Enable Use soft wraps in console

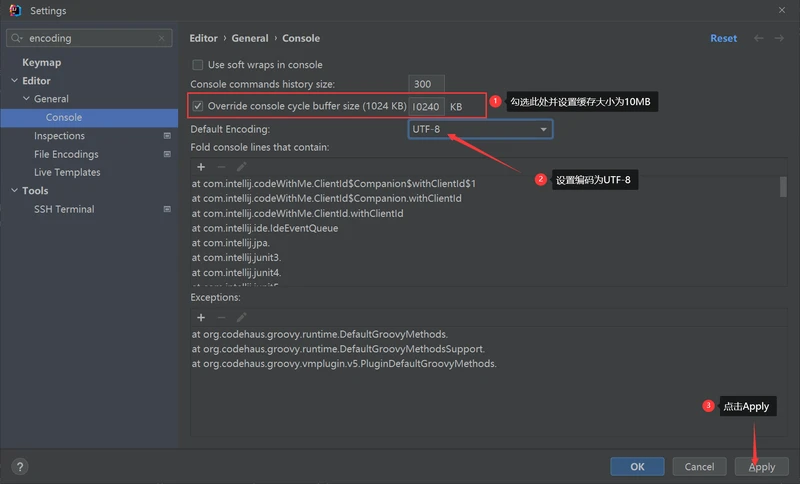point(198,65)
